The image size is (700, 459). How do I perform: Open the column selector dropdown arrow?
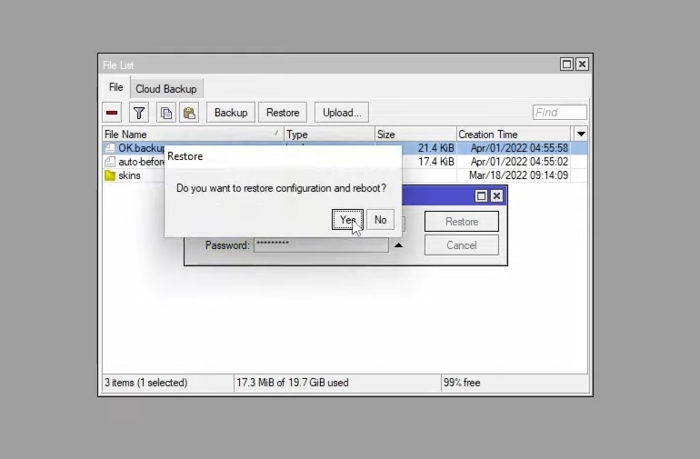[581, 134]
